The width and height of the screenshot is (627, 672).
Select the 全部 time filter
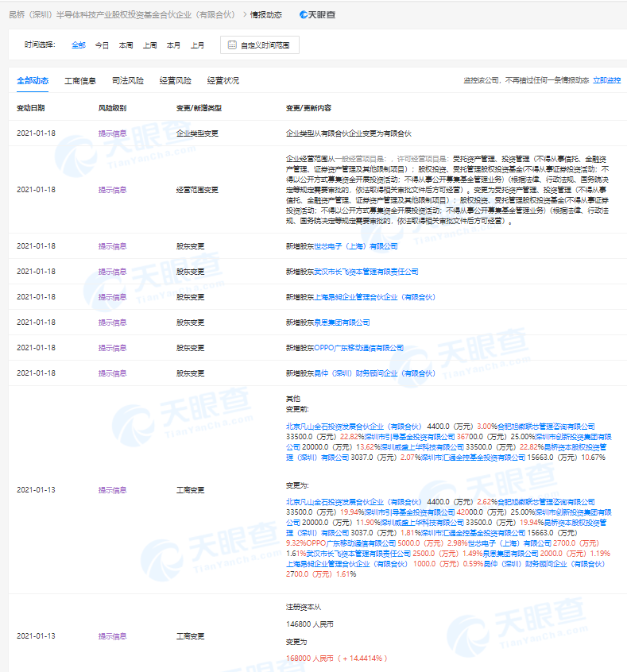click(79, 45)
